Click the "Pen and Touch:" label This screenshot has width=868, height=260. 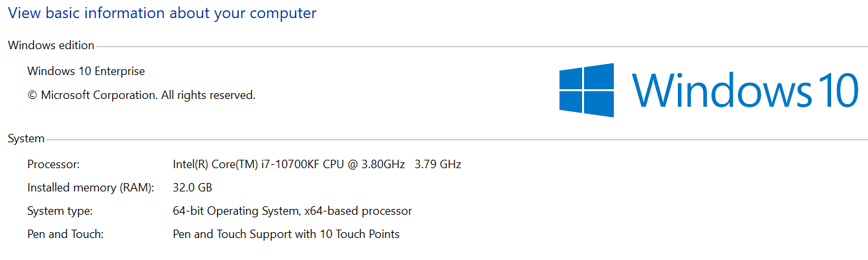[65, 234]
